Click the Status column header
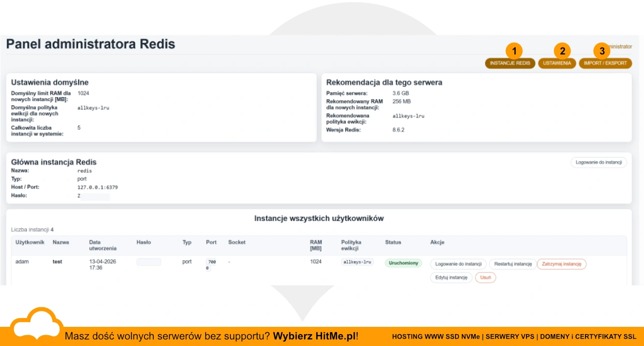Viewport: 644px width, 346px height. [393, 242]
